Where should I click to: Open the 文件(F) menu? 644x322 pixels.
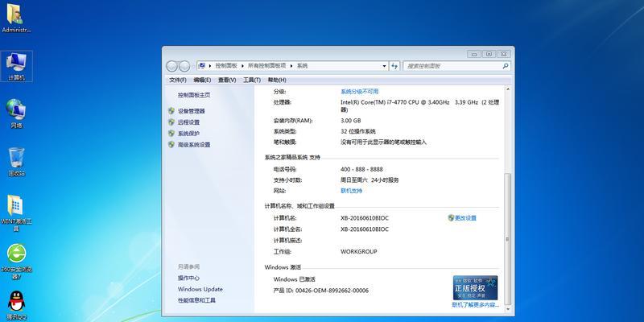(x=178, y=80)
